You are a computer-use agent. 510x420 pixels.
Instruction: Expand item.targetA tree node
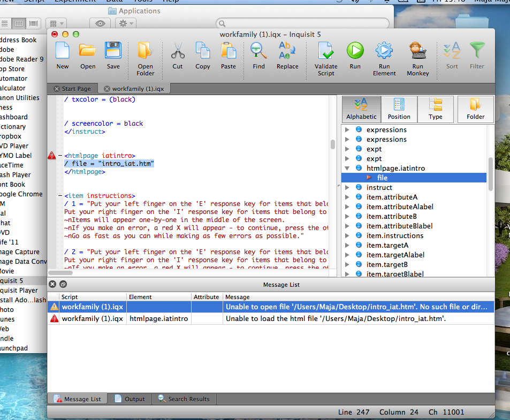click(x=347, y=245)
